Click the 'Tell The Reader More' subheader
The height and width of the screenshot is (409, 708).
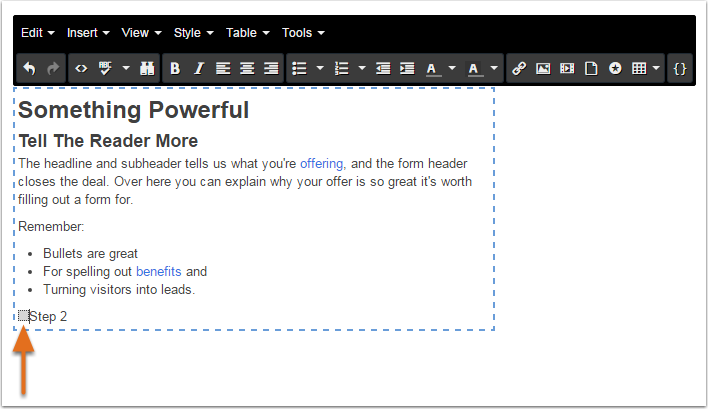pyautogui.click(x=108, y=141)
